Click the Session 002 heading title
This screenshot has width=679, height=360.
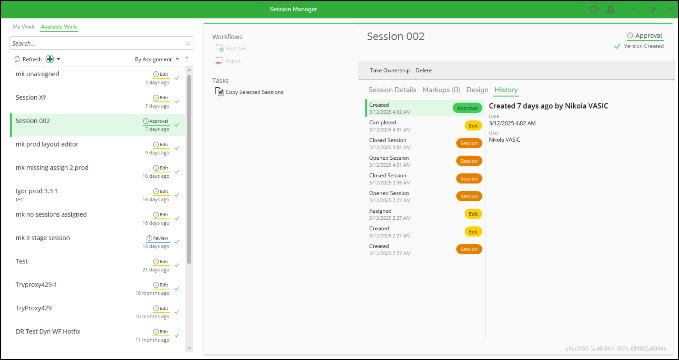pyautogui.click(x=396, y=36)
